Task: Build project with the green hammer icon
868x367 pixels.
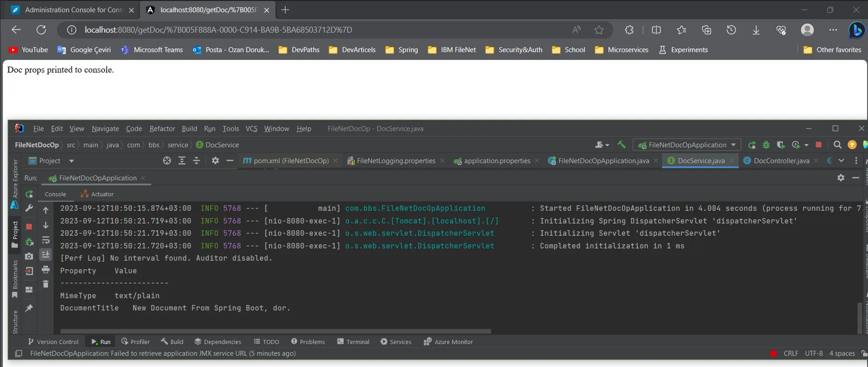Action: [x=622, y=145]
